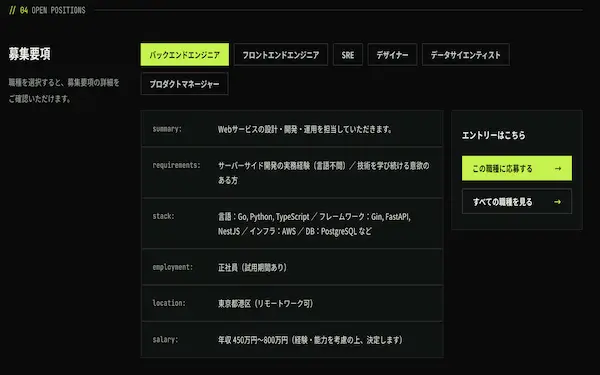Click the salary: label
This screenshot has width=600, height=375.
165,339
